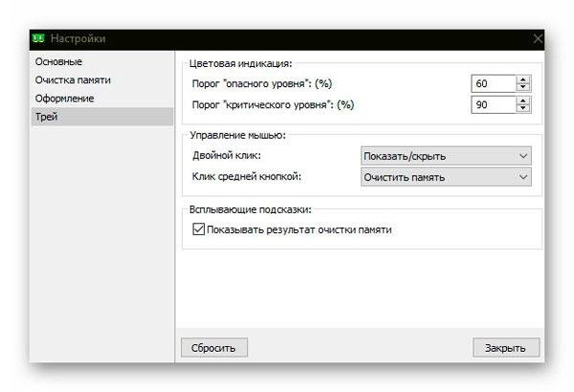Click the 'Закрыть' button
The width and height of the screenshot is (574, 392).
(x=506, y=348)
